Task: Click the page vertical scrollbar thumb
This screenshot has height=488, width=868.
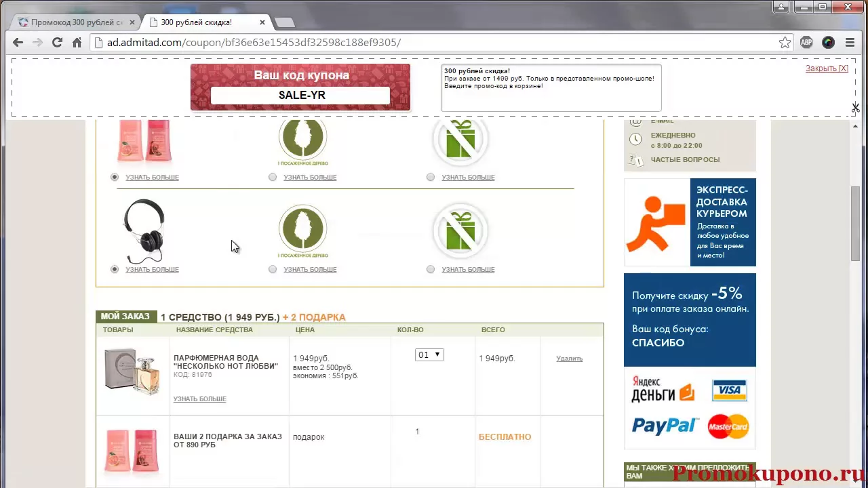Action: pyautogui.click(x=855, y=224)
